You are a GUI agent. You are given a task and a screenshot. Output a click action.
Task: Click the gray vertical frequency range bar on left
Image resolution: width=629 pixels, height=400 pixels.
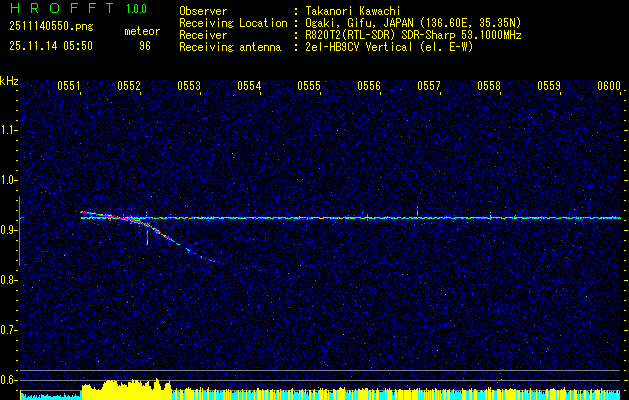tap(19, 231)
